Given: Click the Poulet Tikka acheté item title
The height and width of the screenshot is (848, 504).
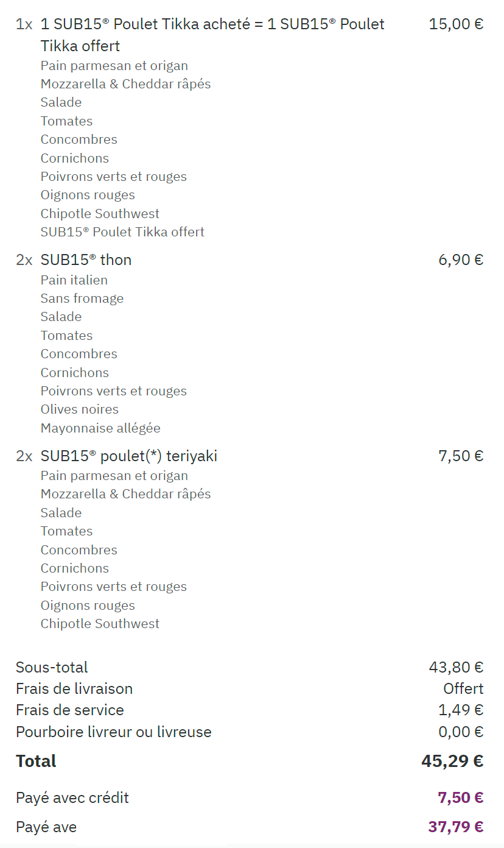Looking at the screenshot, I should [212, 24].
